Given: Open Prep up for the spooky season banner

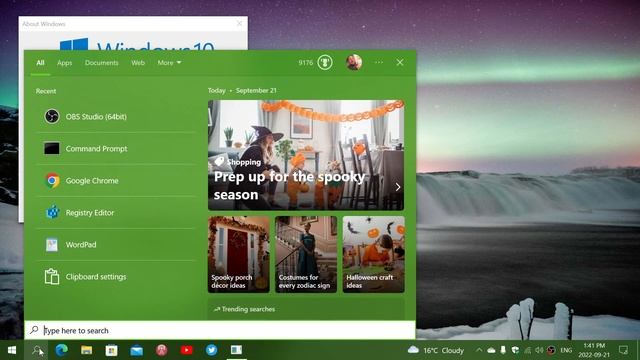Looking at the screenshot, I should tap(306, 155).
